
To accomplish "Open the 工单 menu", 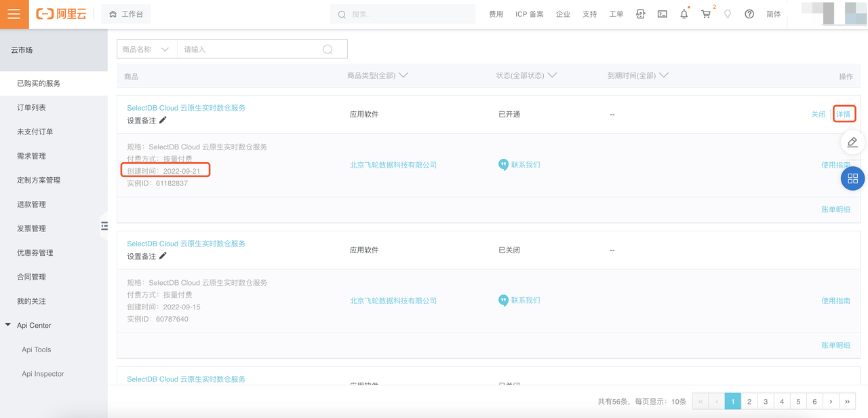I will coord(616,14).
